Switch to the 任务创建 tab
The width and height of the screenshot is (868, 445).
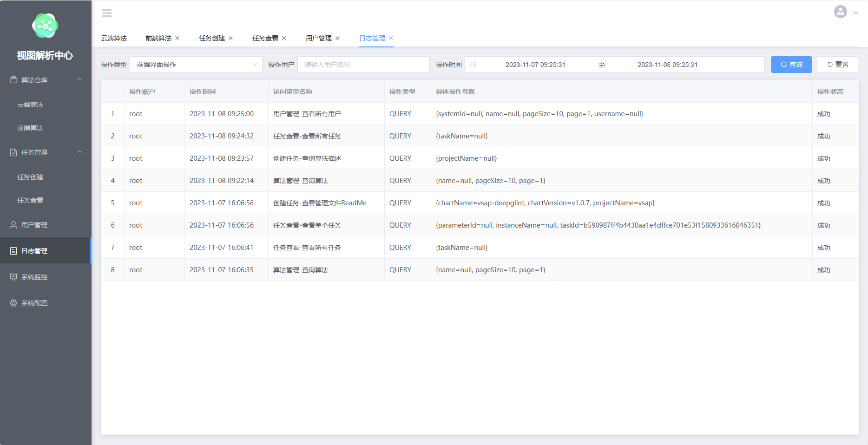212,38
